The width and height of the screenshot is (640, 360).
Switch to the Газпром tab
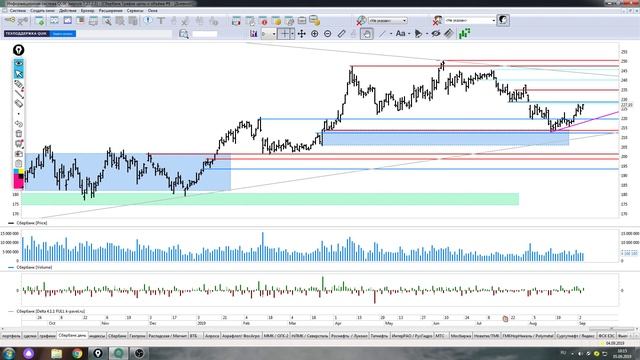pyautogui.click(x=138, y=336)
